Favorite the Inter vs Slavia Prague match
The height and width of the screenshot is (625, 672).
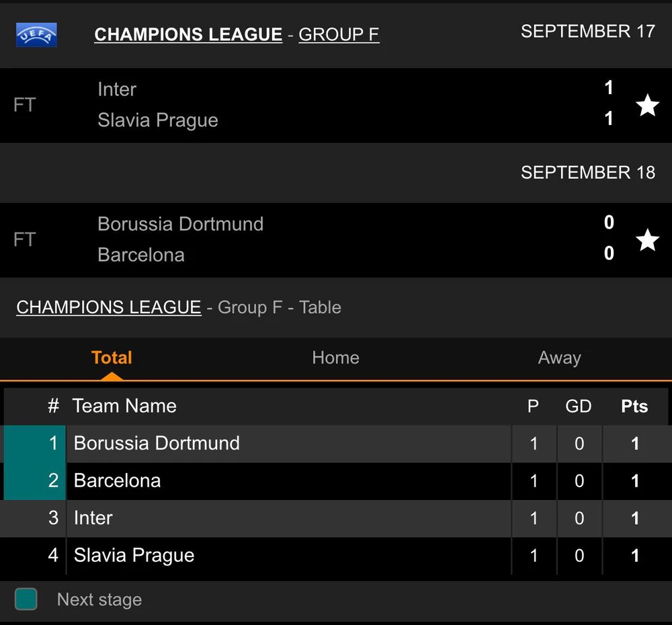click(x=647, y=105)
